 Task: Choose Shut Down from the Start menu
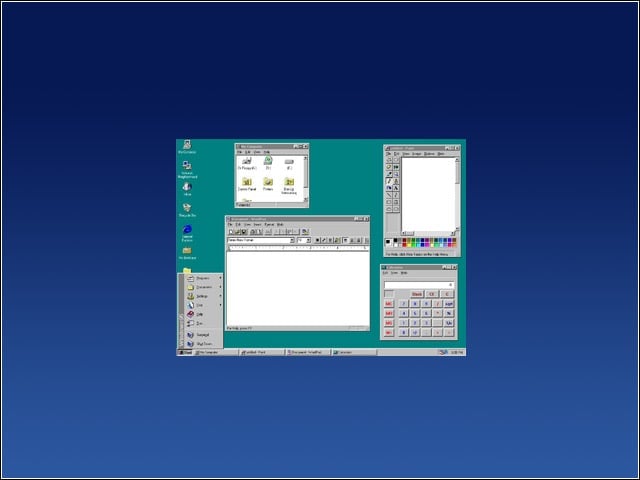[203, 344]
